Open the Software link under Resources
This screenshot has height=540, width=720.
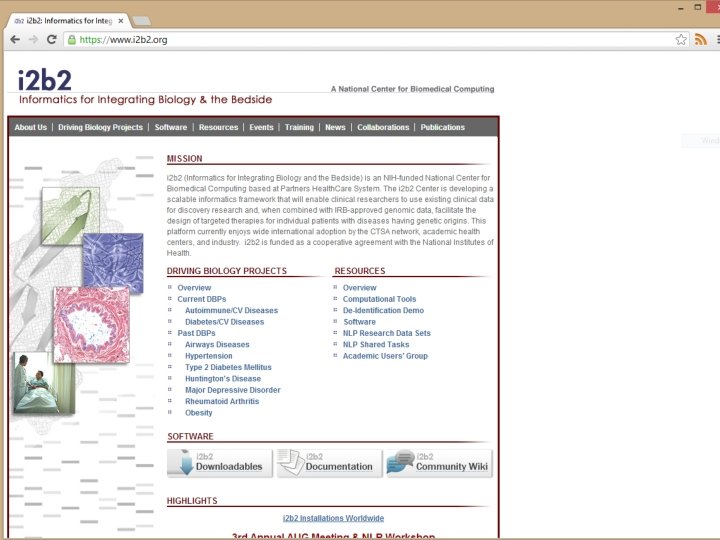tap(360, 322)
